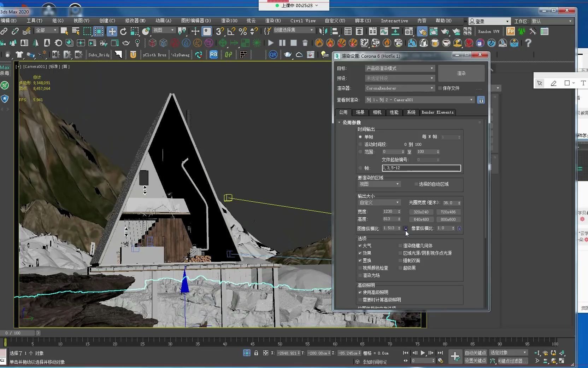This screenshot has height=368, width=588.
Task: Activate the Select and Uniform Scale tool
Action: [134, 31]
